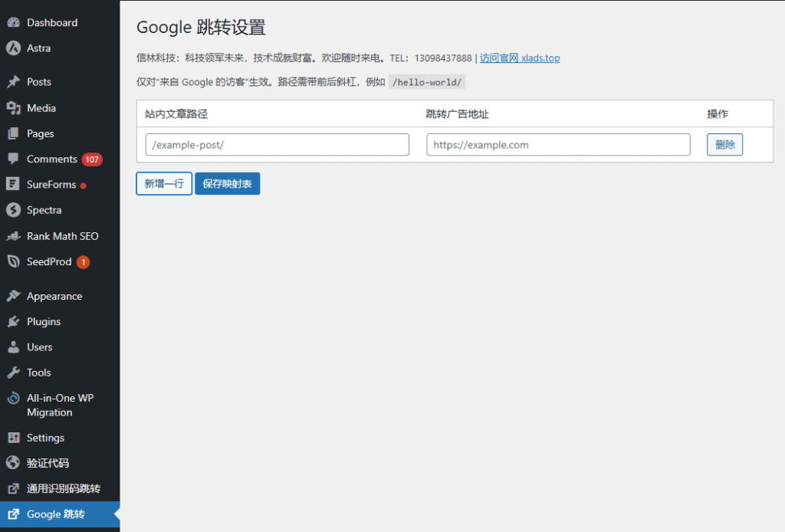
Task: Click the Google 跳转 external link icon
Action: 14,514
